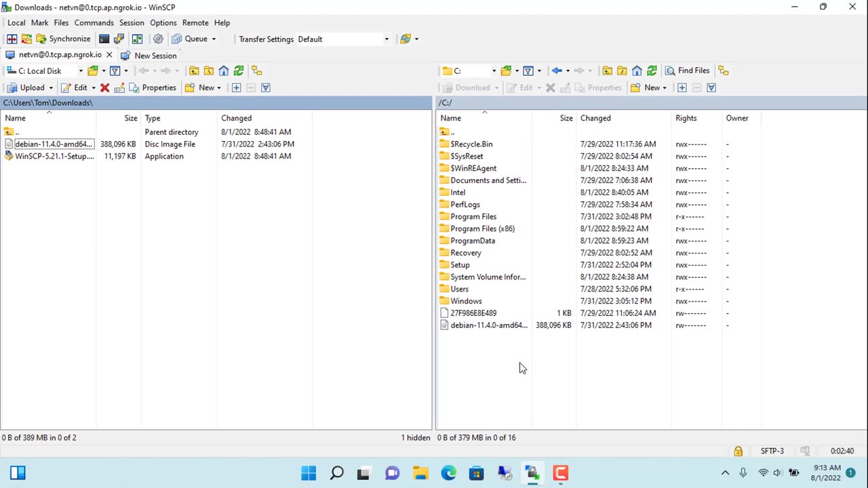Go to local parent directory icon

(x=194, y=70)
